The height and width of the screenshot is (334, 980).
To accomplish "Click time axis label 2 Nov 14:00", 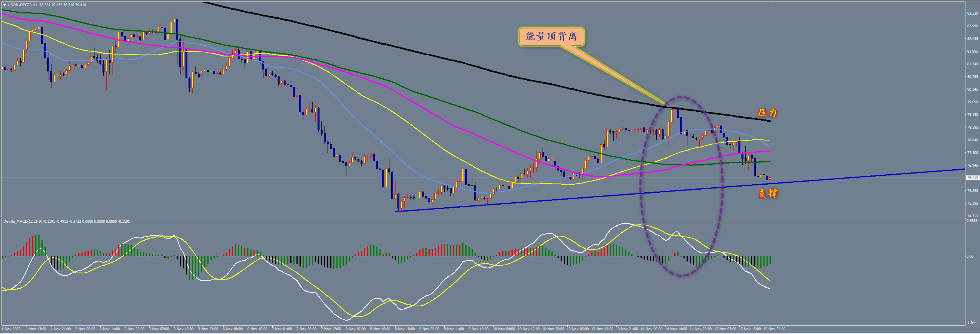I will [110, 329].
